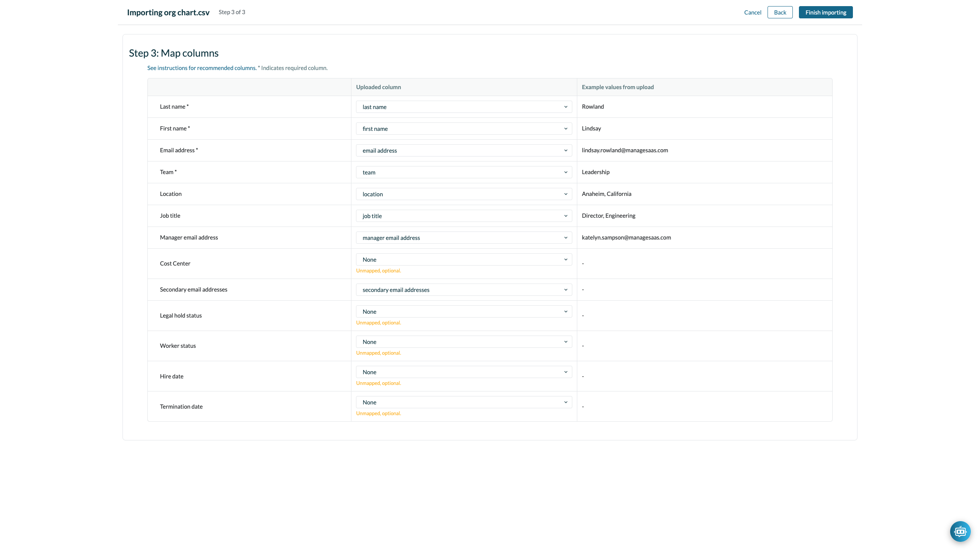
Task: Change the job title column mapping
Action: click(463, 215)
